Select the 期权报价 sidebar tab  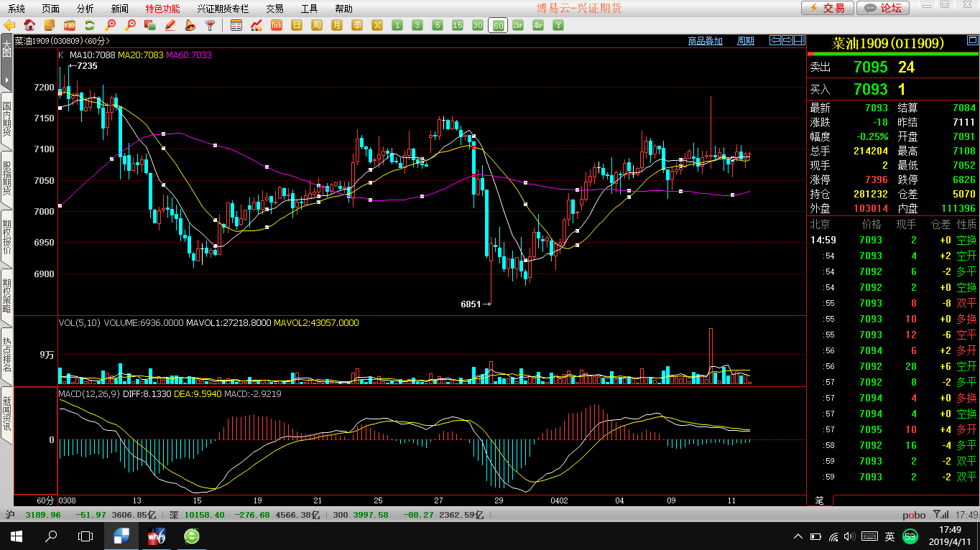(6, 233)
